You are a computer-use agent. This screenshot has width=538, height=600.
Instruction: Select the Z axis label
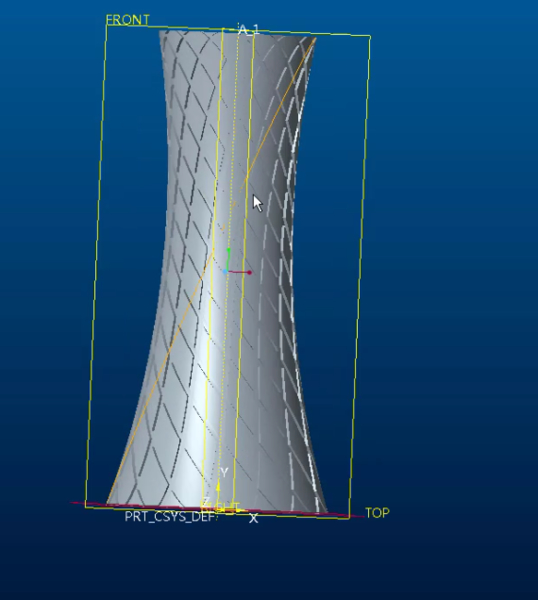(206, 502)
